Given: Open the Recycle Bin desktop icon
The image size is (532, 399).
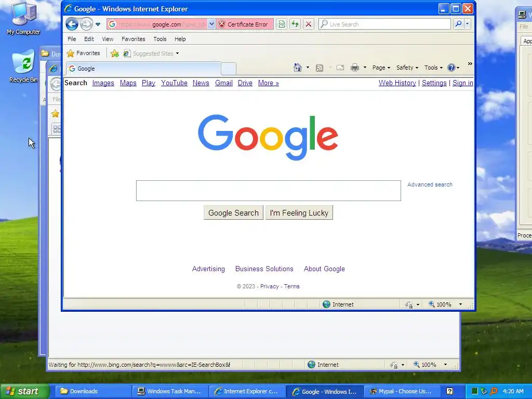Looking at the screenshot, I should click(x=23, y=66).
